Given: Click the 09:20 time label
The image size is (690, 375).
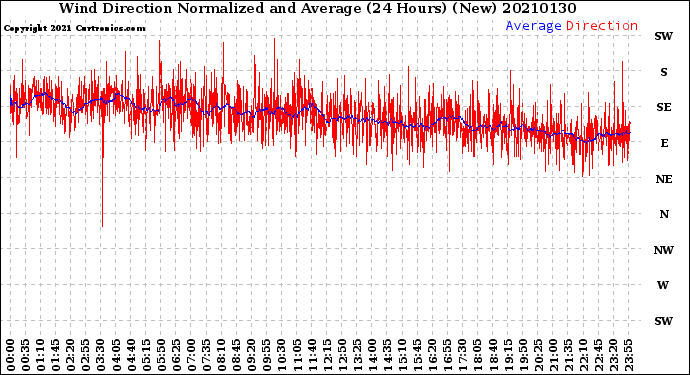Looking at the screenshot, I should pos(251,355).
